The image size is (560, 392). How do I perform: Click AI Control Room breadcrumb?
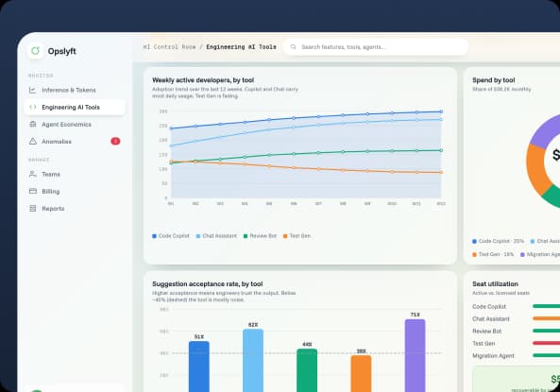[x=169, y=47]
